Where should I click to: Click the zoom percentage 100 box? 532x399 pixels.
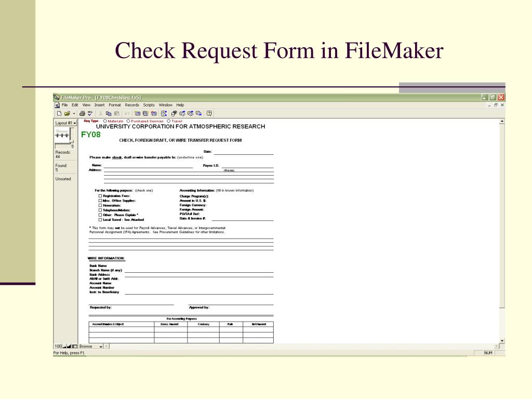pyautogui.click(x=58, y=347)
